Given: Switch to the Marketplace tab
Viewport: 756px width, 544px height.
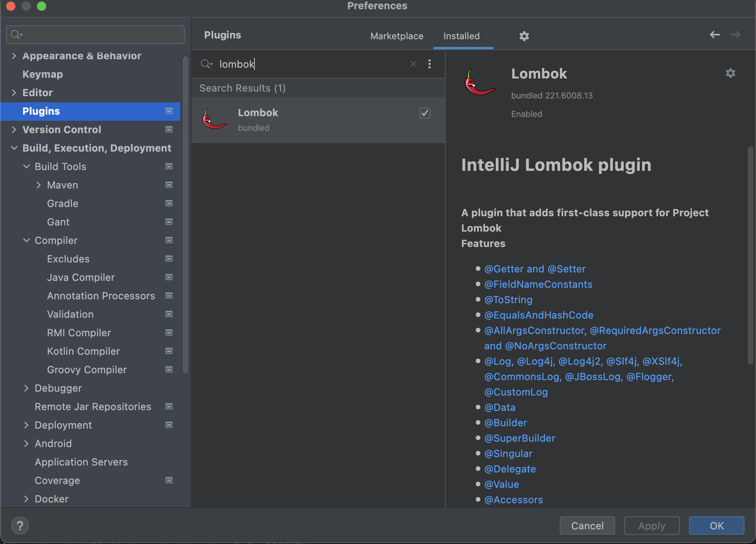Looking at the screenshot, I should tap(396, 36).
